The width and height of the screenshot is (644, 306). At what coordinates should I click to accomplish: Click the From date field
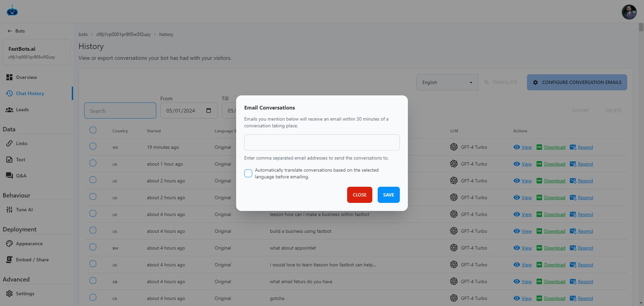coord(189,111)
